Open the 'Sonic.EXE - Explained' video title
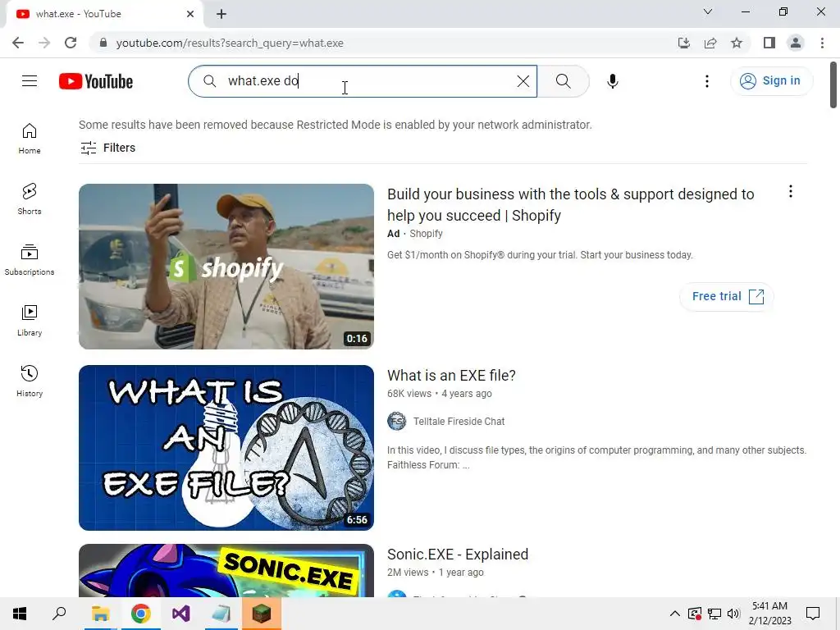 click(458, 555)
